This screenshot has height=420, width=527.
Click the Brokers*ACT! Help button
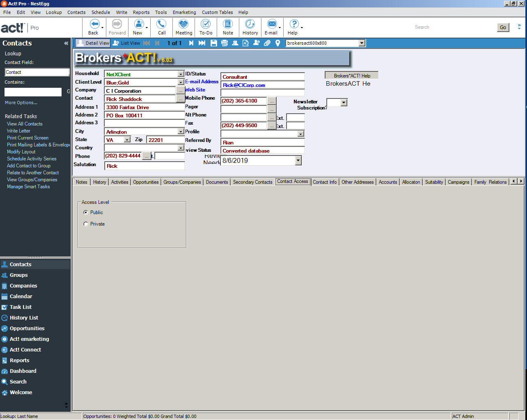352,75
